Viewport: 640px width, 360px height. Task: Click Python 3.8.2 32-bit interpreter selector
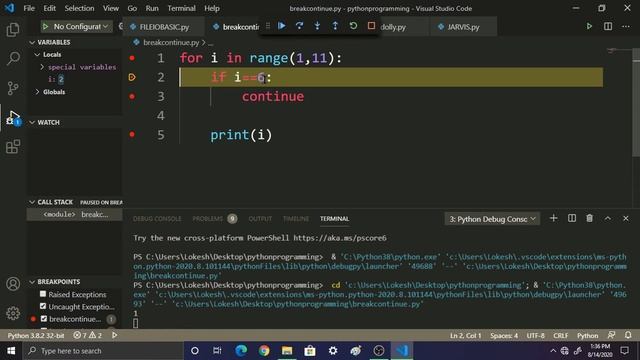(x=36, y=336)
